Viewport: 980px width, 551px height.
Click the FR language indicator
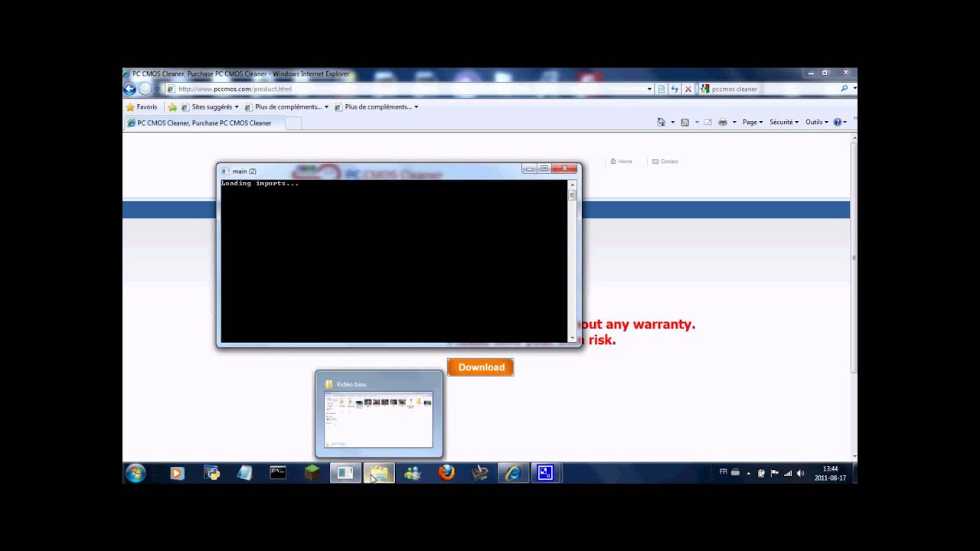(x=724, y=472)
